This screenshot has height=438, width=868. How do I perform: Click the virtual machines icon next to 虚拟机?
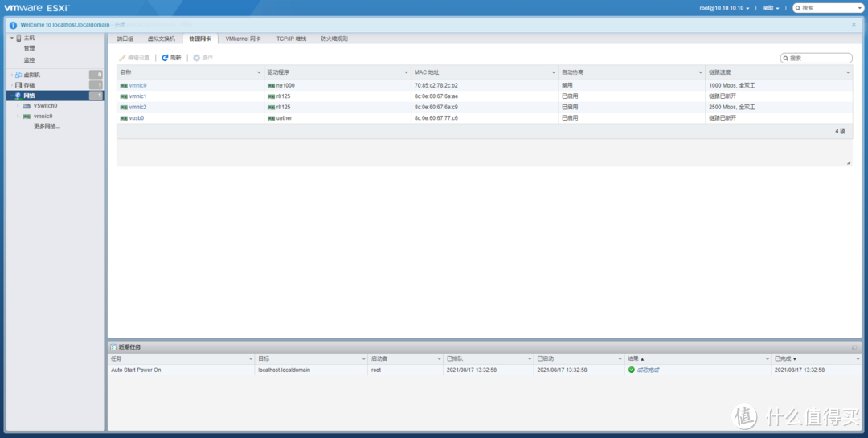18,75
